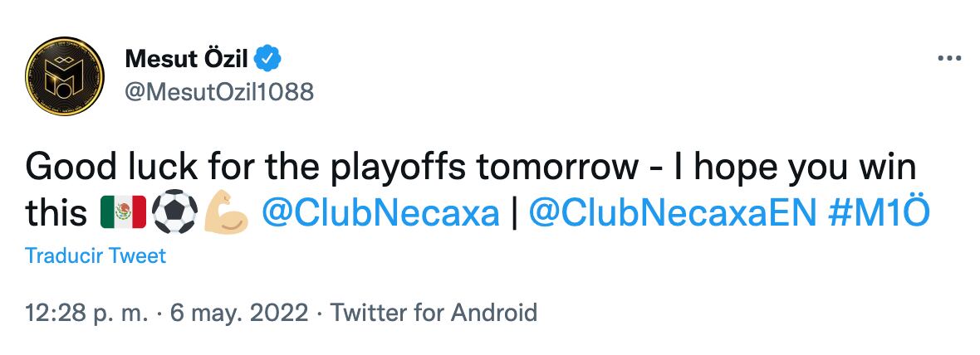Click the blue verified badge
Image resolution: width=980 pixels, height=355 pixels.
(270, 60)
